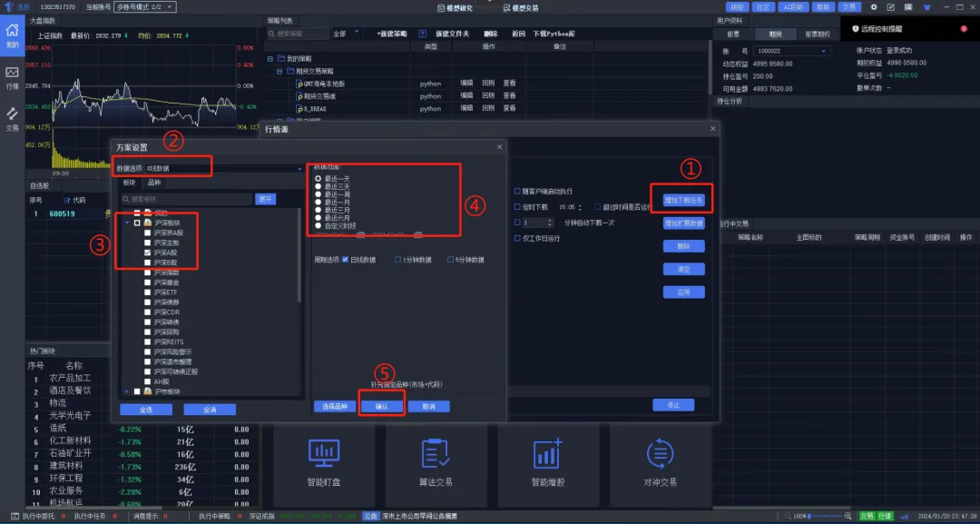Switch to the 股票 account tab
The height and width of the screenshot is (524, 980).
pyautogui.click(x=733, y=35)
